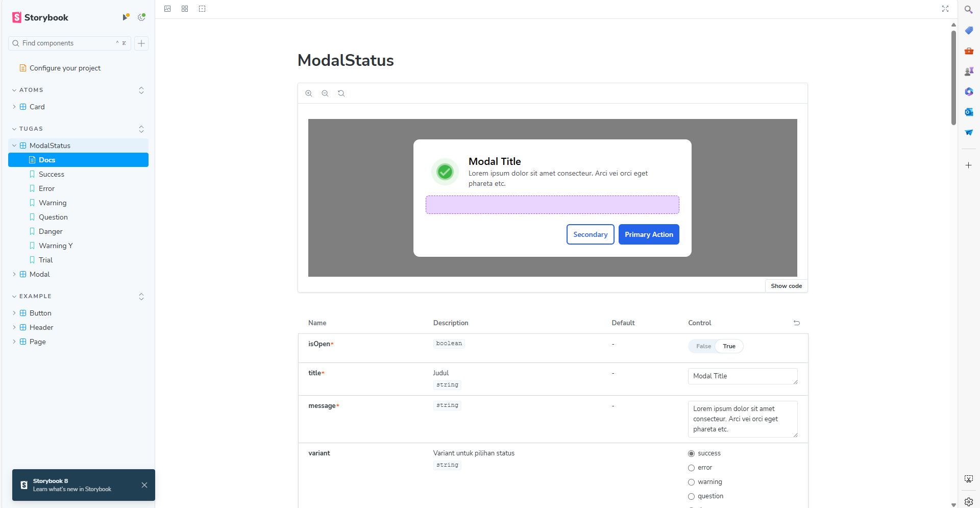
Task: Click the sidebar customize plus icon
Action: click(x=969, y=165)
